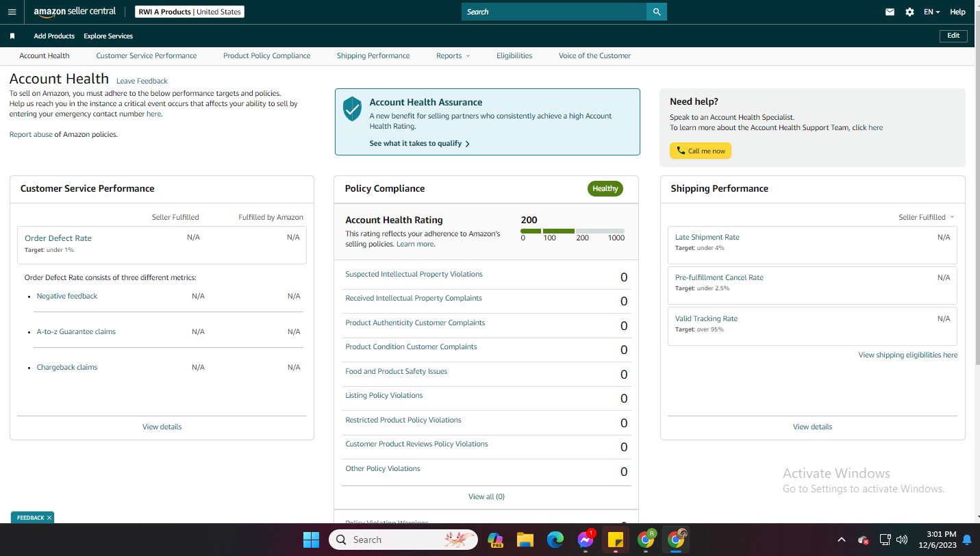Open the Windows Start menu

(x=312, y=540)
